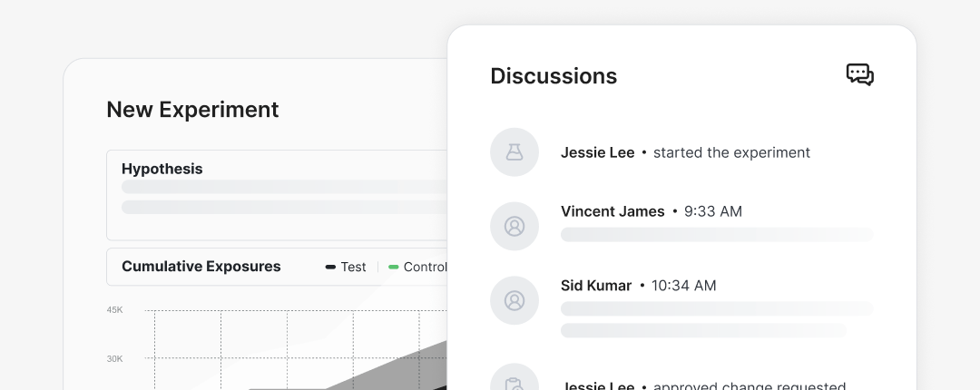This screenshot has height=390, width=980.
Task: Select the green Control legend marker
Action: click(x=394, y=267)
